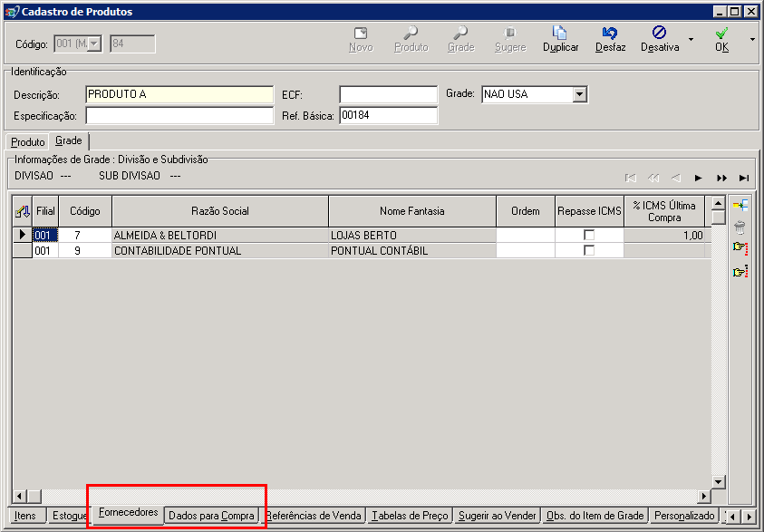764x532 pixels.
Task: Click the ECF input field
Action: click(388, 94)
